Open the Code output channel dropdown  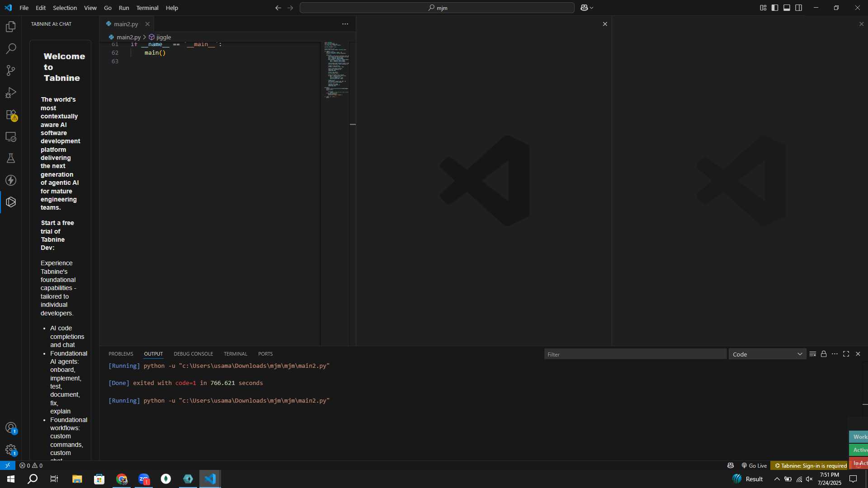pos(767,354)
